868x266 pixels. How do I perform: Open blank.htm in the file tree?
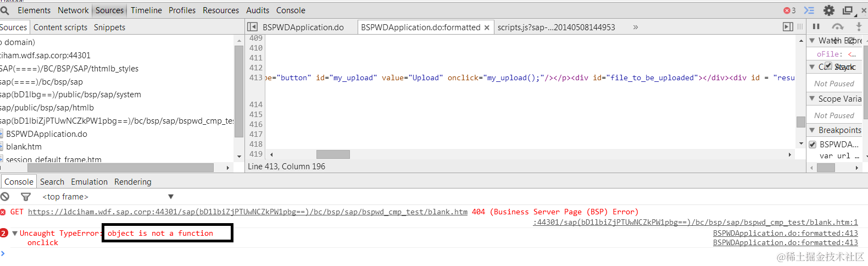pyautogui.click(x=24, y=147)
